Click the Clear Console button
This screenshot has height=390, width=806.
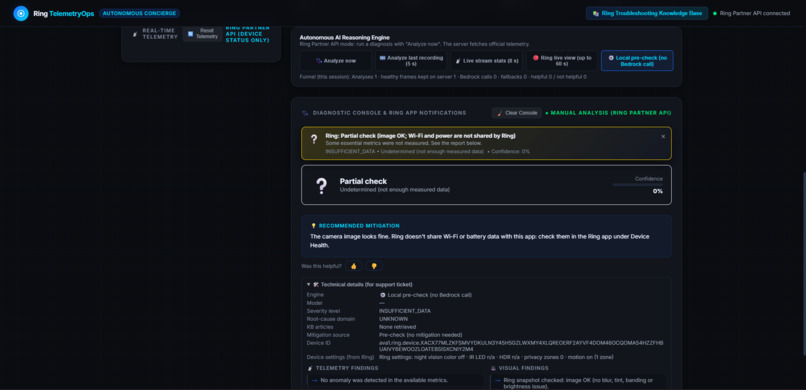coord(517,113)
